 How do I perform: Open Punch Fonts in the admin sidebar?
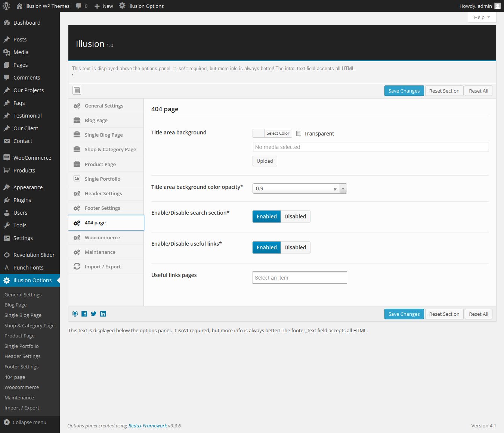coord(30,268)
